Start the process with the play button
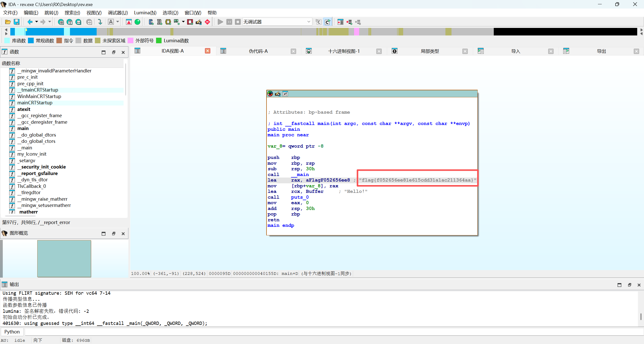 point(220,22)
